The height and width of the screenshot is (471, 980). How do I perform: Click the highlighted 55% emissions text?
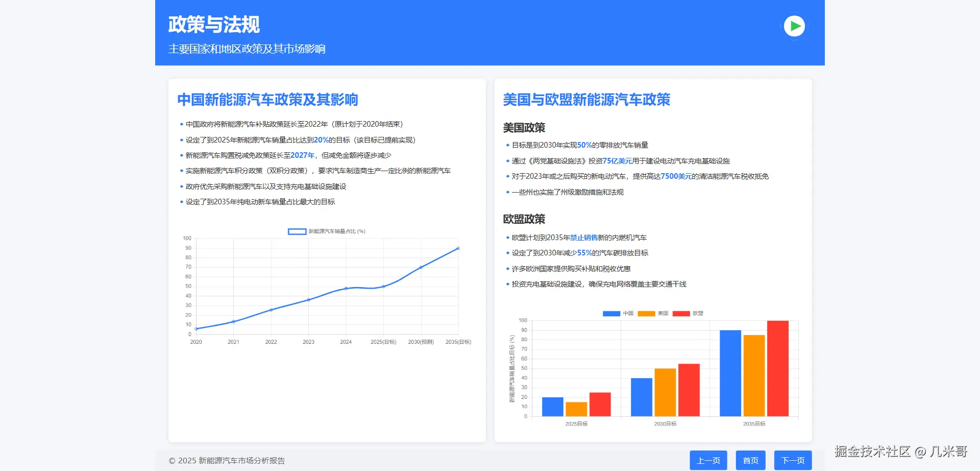click(x=584, y=253)
